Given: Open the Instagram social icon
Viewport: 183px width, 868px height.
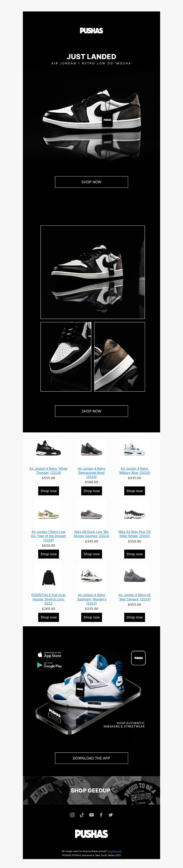Looking at the screenshot, I should (x=72, y=815).
